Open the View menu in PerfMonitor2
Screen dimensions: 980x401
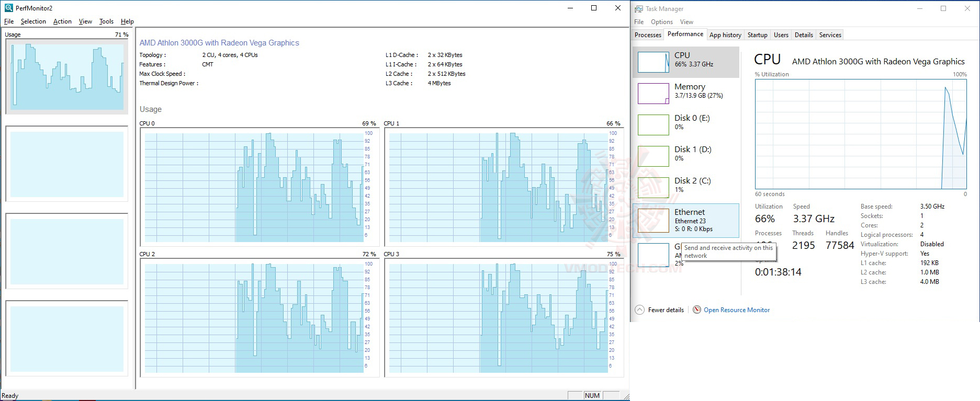point(85,21)
